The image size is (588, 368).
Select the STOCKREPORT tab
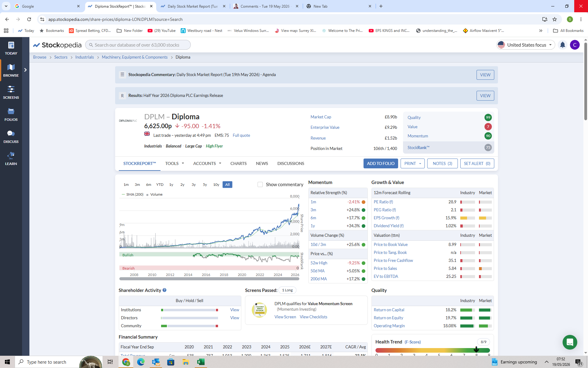(x=140, y=163)
